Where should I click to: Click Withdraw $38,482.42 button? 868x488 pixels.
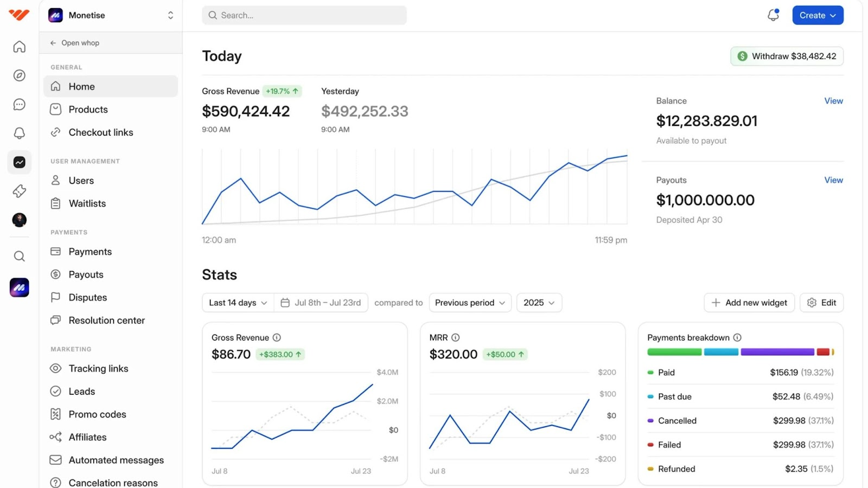787,56
